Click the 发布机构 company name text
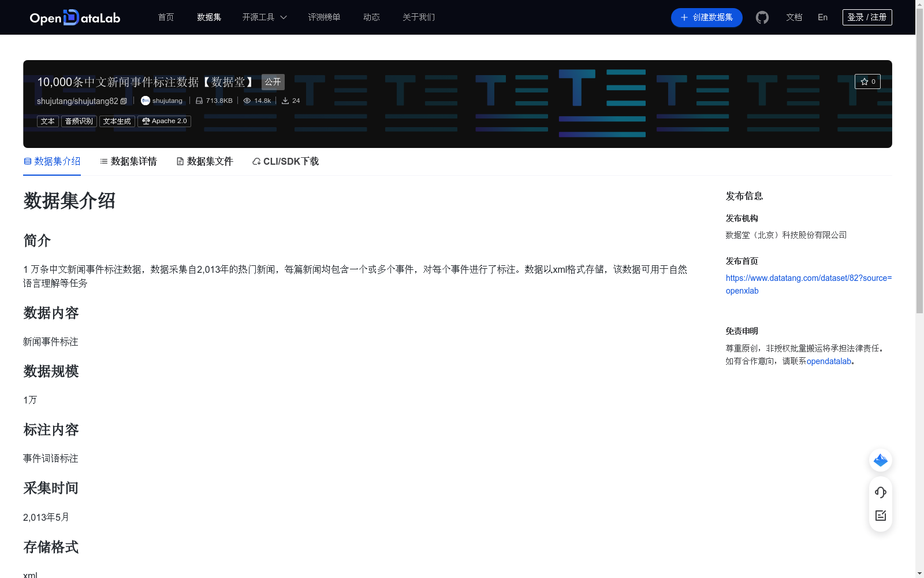Screen dimensions: 924x578 [x=786, y=235]
